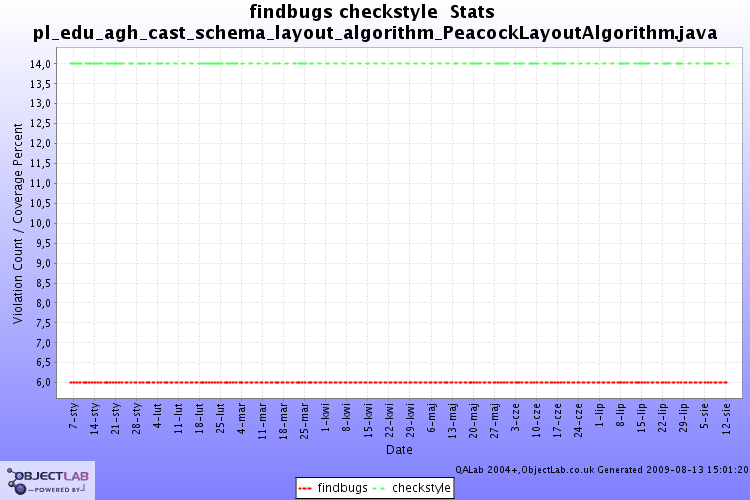This screenshot has height=500, width=750.
Task: Click the 3-cze date tick label
Action: pyautogui.click(x=516, y=417)
